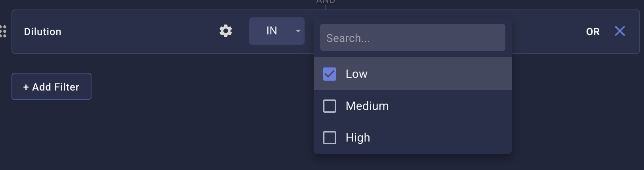Tick the Medium checkbox
The image size is (644, 170).
tap(330, 106)
